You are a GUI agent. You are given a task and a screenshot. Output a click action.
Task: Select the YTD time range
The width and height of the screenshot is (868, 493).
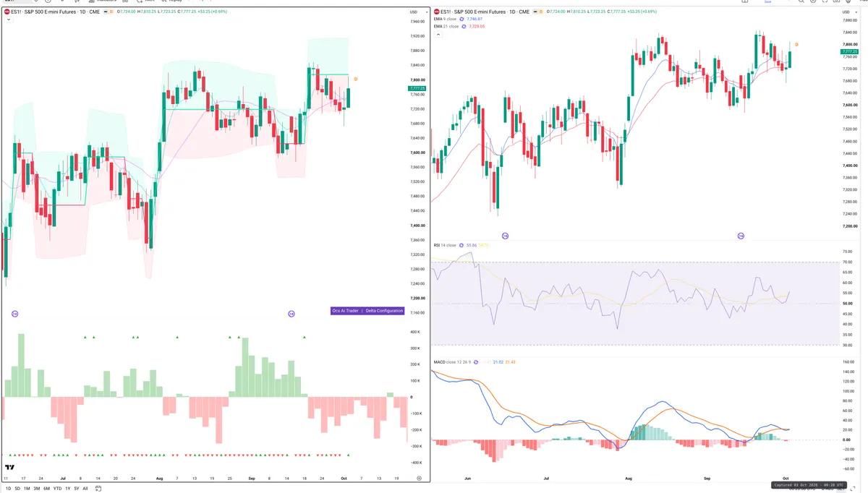coord(57,489)
